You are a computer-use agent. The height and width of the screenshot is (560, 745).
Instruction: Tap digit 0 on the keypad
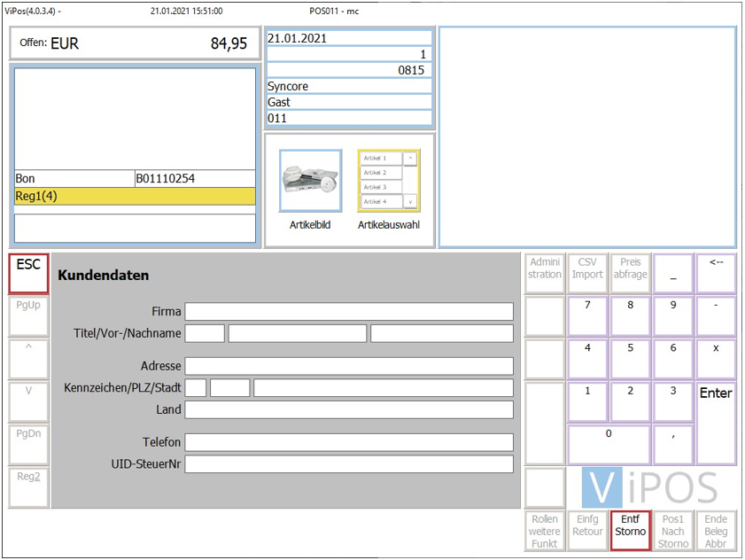tap(608, 444)
